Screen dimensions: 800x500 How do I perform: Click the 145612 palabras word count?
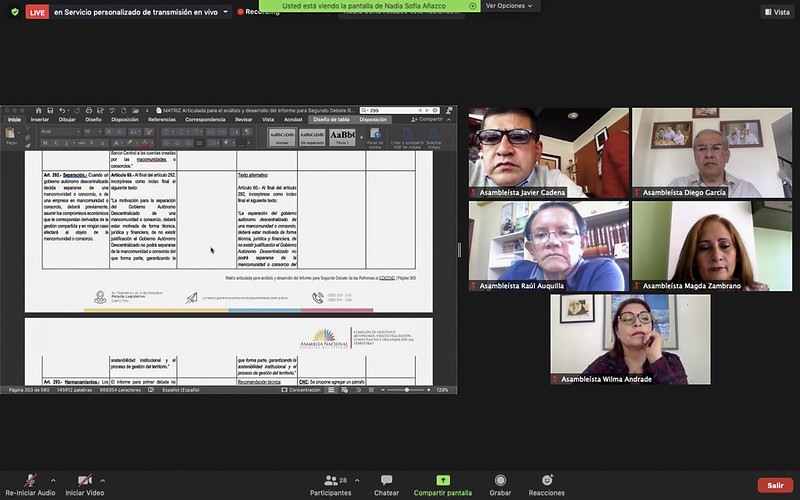point(74,390)
